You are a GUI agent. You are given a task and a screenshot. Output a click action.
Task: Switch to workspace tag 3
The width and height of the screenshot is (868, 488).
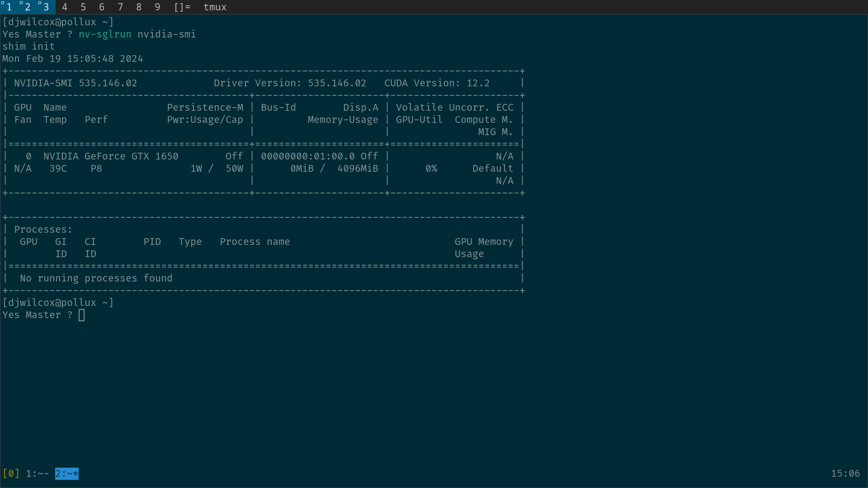point(46,7)
